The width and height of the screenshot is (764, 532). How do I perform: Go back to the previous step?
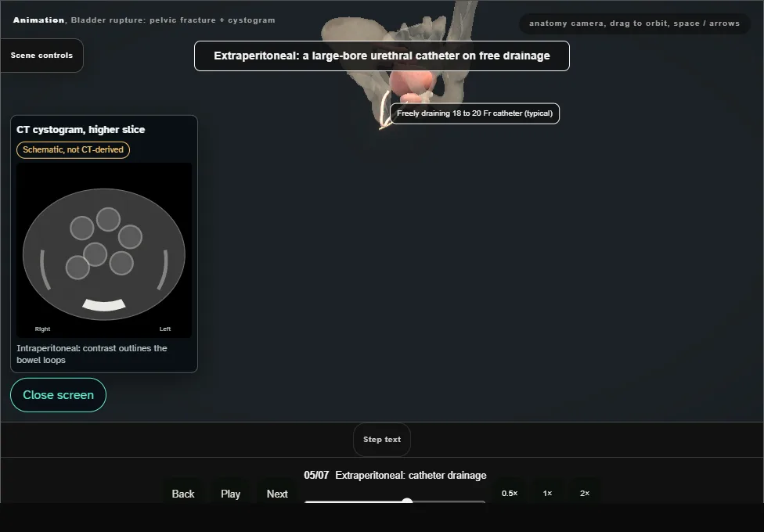click(183, 494)
